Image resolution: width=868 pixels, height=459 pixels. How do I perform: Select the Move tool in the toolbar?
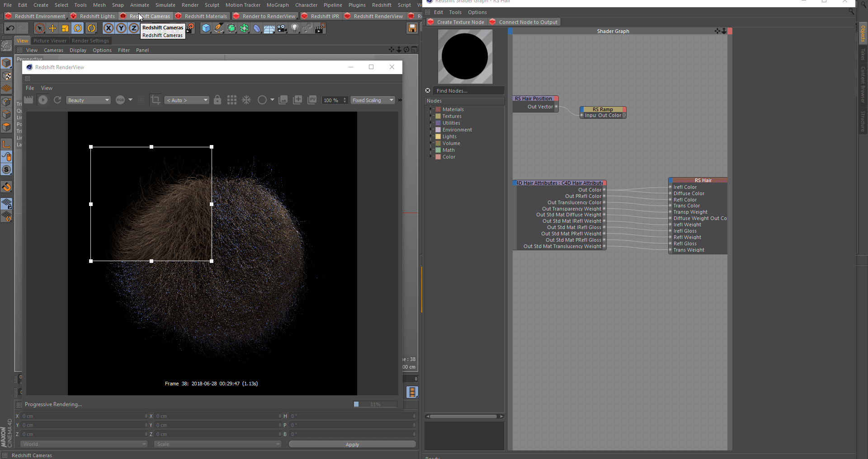pyautogui.click(x=52, y=28)
